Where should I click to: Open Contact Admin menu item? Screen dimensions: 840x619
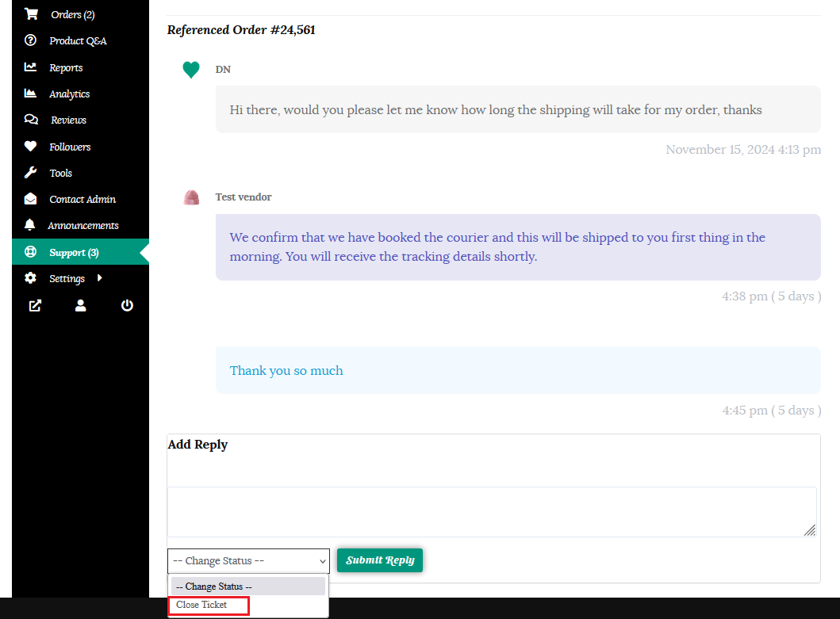pyautogui.click(x=82, y=199)
